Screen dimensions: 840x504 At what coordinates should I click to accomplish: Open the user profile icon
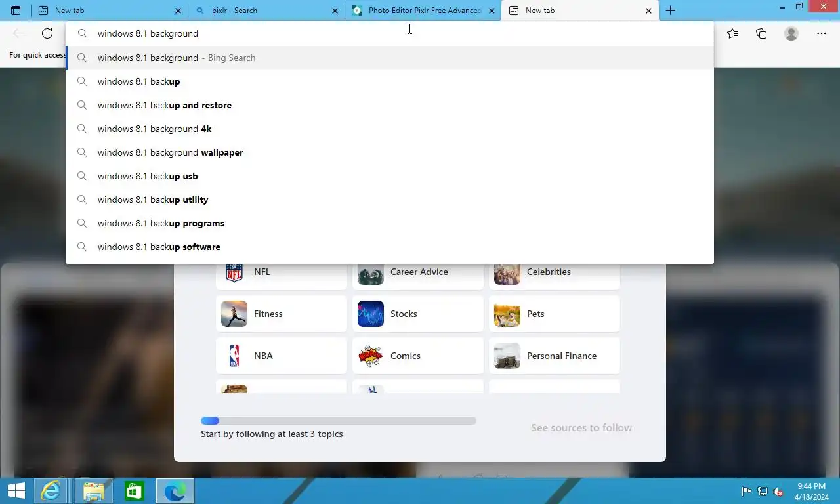[x=791, y=33]
